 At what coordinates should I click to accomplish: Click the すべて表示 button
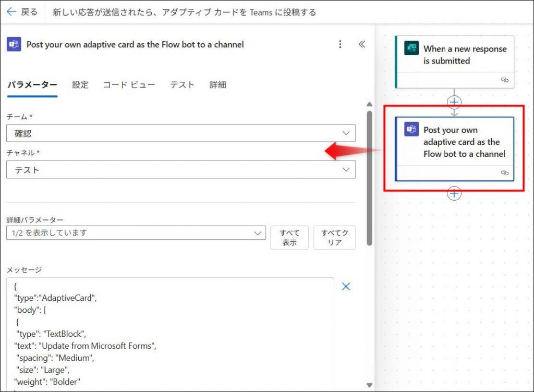pyautogui.click(x=289, y=238)
